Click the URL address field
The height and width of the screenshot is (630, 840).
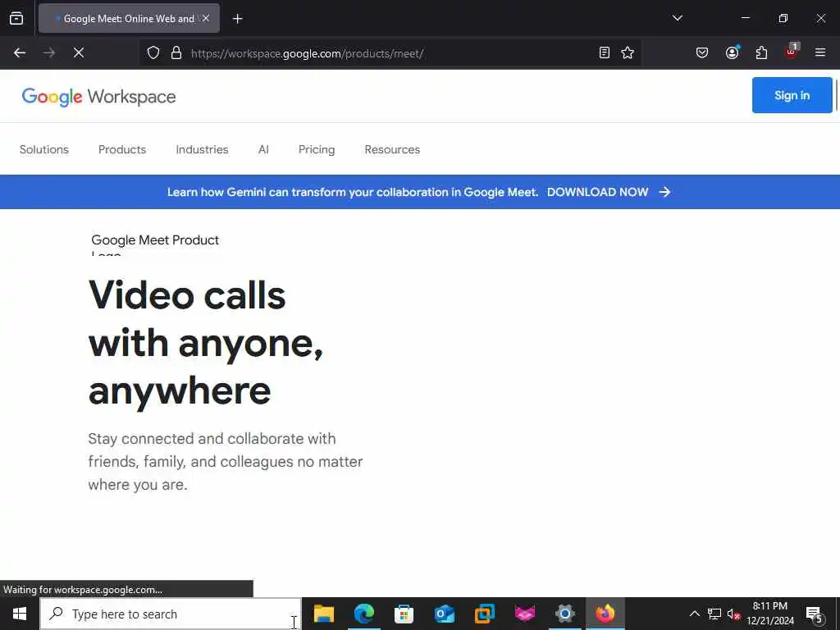(x=390, y=53)
